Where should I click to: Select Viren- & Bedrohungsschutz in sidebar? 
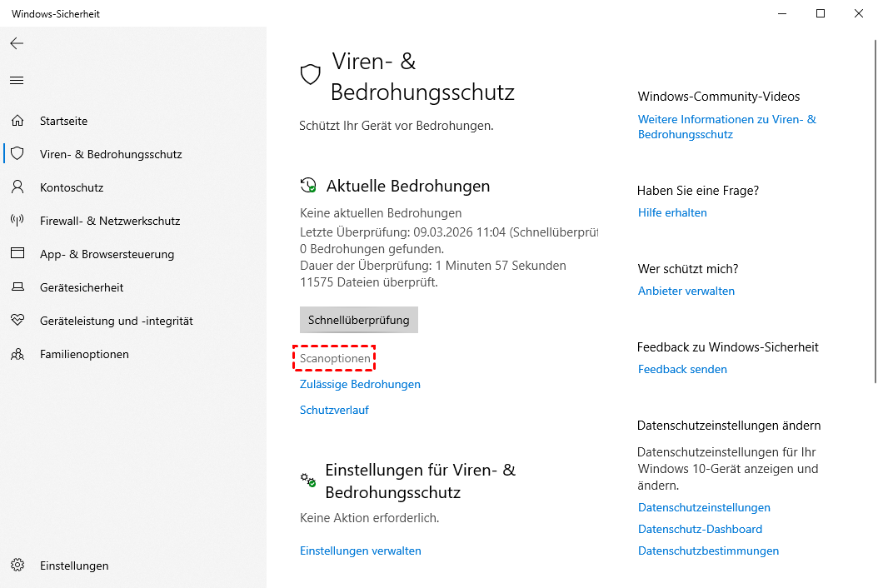point(111,154)
